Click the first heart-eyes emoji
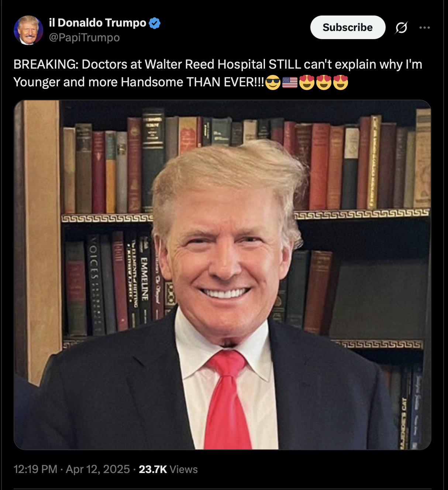The width and height of the screenshot is (448, 490). 307,82
